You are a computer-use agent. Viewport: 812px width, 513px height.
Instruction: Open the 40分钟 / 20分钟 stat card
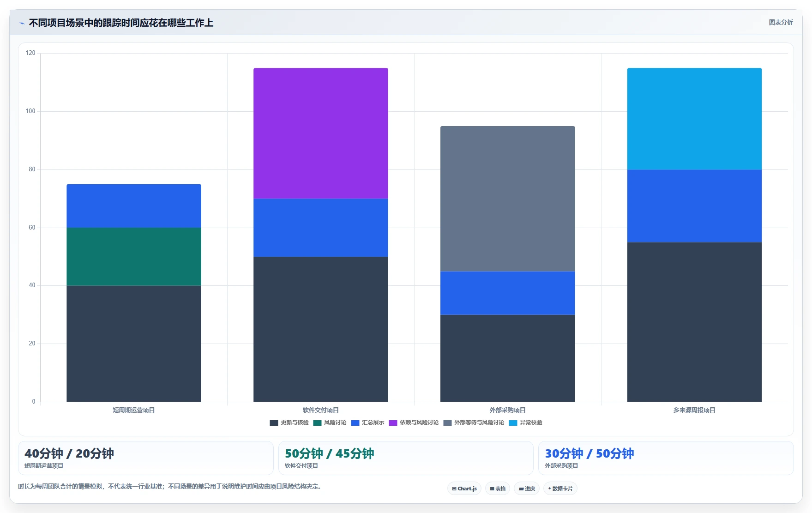coord(146,458)
